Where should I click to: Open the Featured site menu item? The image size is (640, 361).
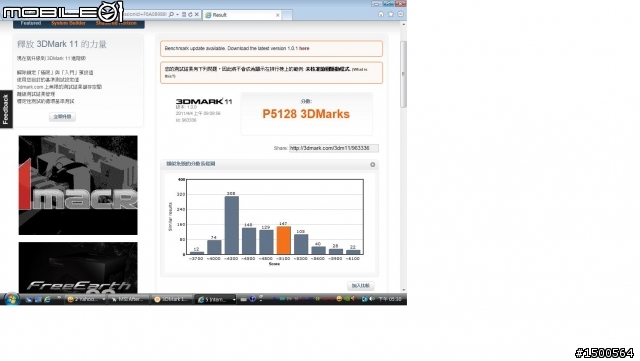coord(31,23)
